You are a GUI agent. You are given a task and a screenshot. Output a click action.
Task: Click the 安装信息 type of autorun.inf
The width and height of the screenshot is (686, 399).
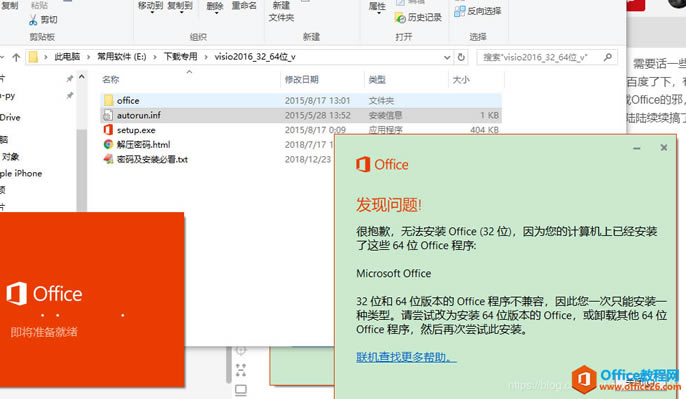[x=385, y=116]
